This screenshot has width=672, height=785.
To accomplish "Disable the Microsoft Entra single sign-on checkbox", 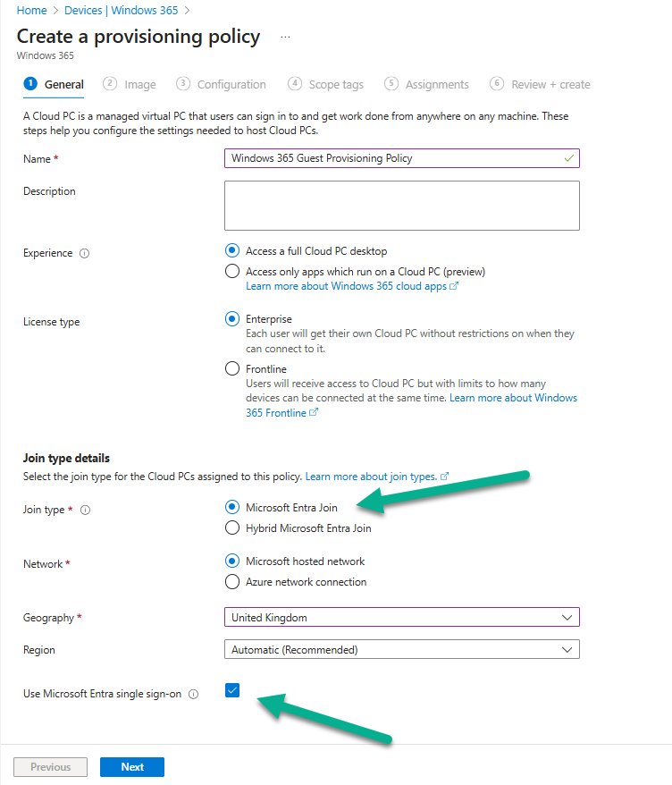I will [x=232, y=690].
